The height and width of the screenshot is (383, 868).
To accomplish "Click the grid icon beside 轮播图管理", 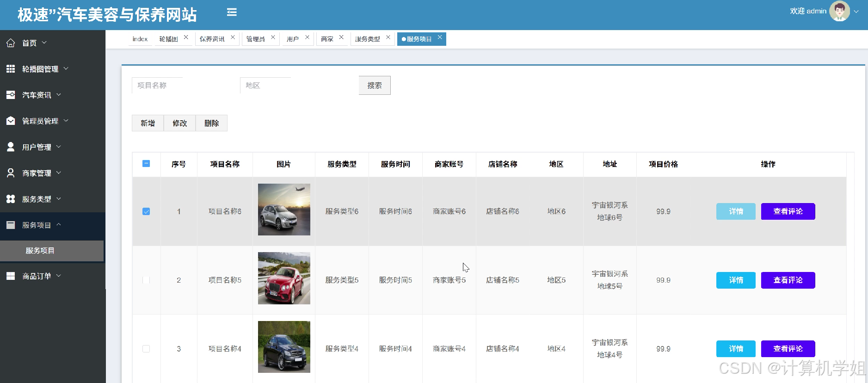I will click(x=11, y=69).
